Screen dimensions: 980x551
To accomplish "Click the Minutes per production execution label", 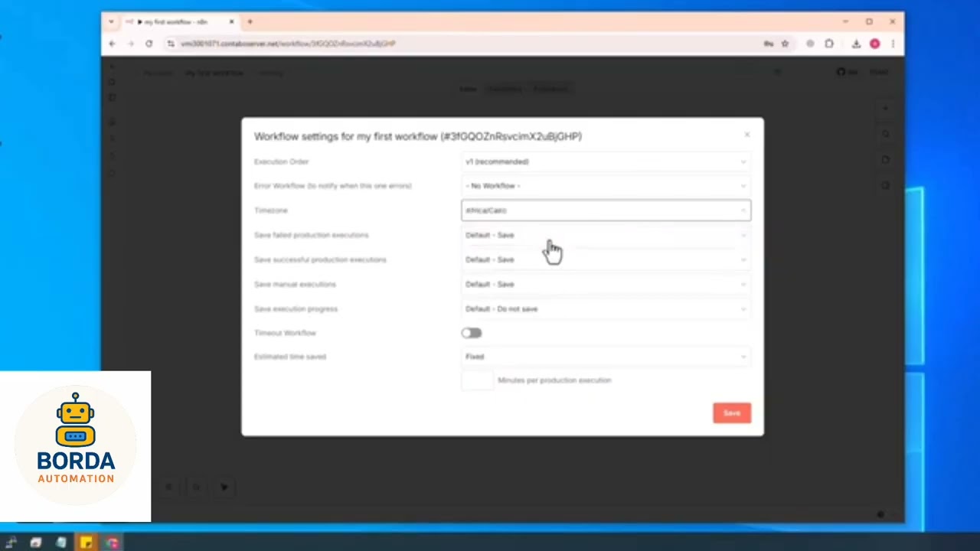I will coord(554,380).
